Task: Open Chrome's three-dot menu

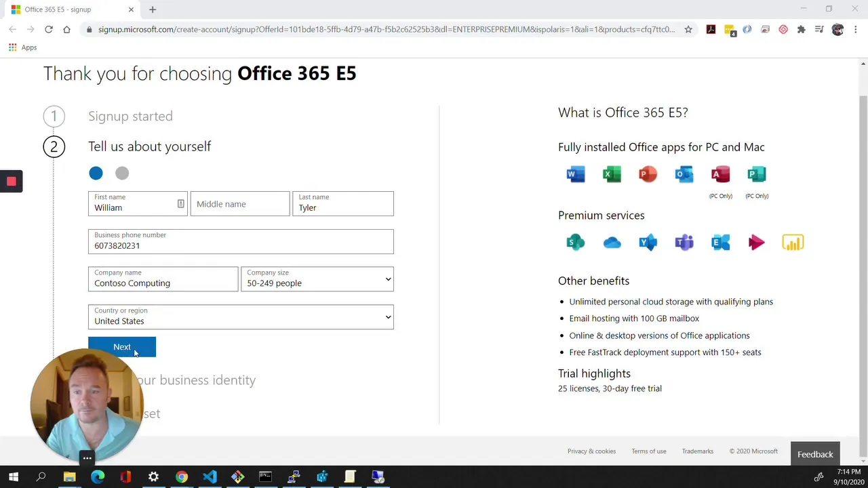Action: 856,29
